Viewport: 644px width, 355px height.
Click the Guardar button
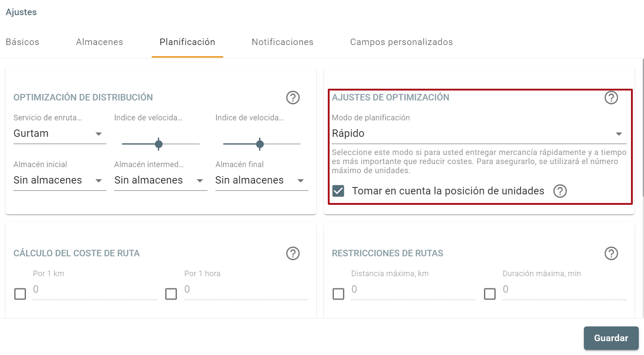coord(611,338)
